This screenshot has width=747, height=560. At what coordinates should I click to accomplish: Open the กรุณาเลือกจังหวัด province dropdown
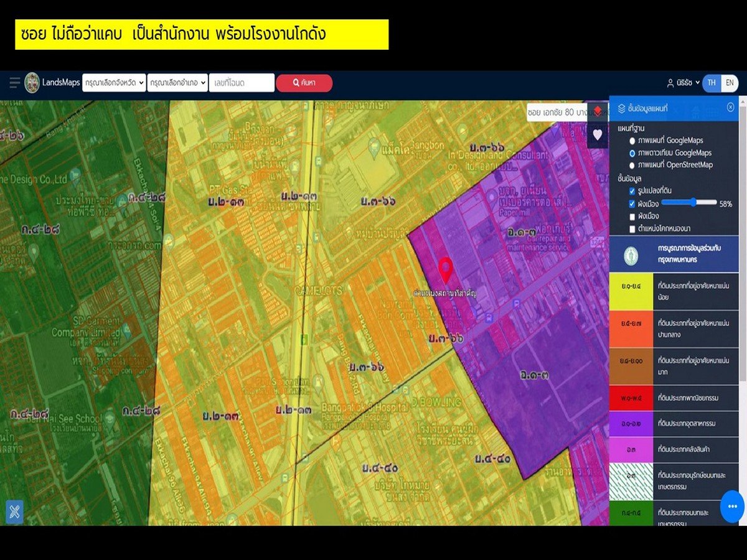[115, 83]
